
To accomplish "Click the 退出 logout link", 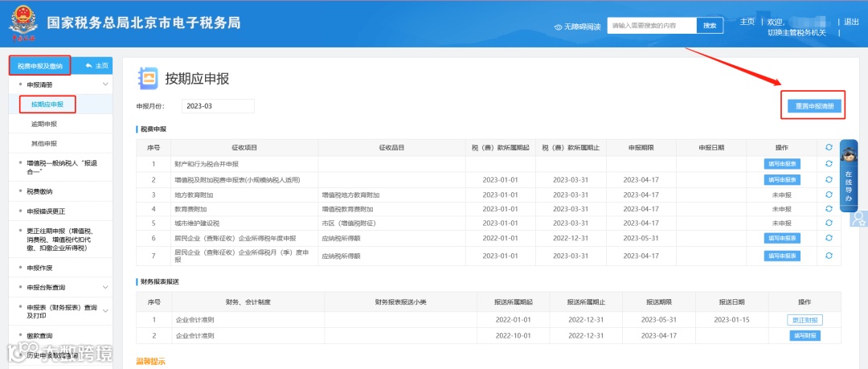I will (x=851, y=22).
